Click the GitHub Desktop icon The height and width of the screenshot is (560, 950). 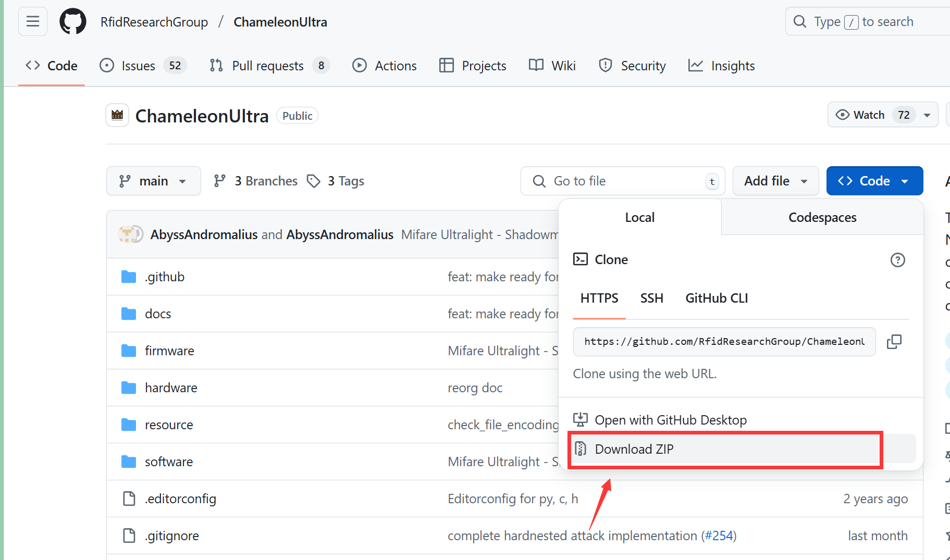[581, 419]
